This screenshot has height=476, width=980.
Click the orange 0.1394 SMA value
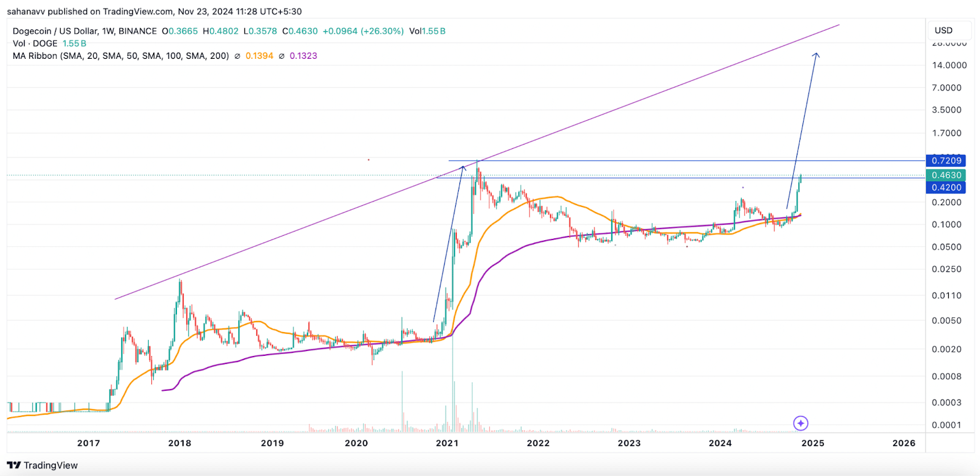tap(259, 56)
